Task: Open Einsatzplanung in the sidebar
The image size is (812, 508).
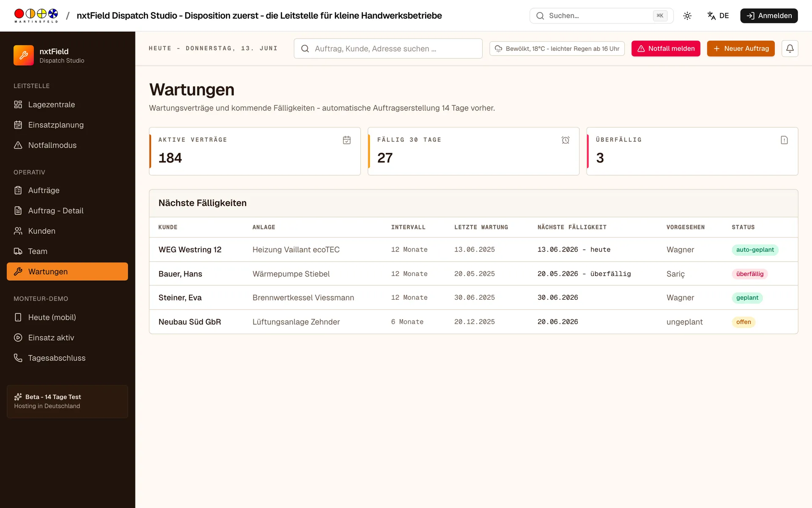Action: 67,125
